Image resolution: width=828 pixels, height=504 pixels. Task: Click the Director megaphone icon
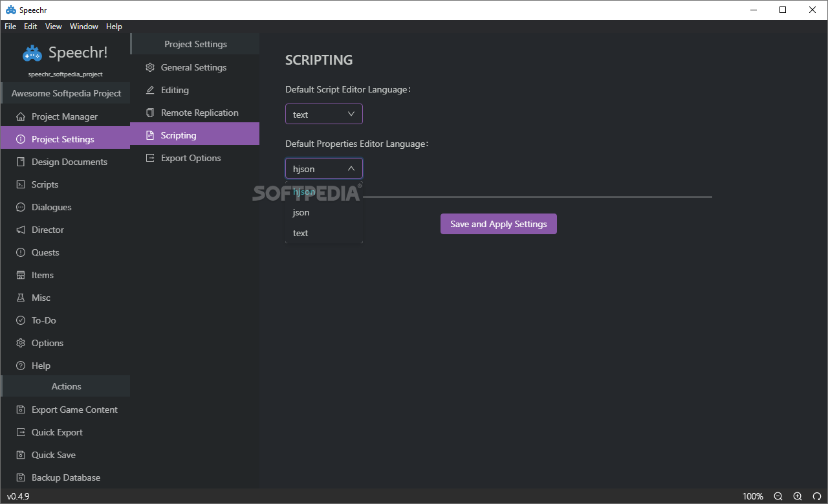(20, 230)
